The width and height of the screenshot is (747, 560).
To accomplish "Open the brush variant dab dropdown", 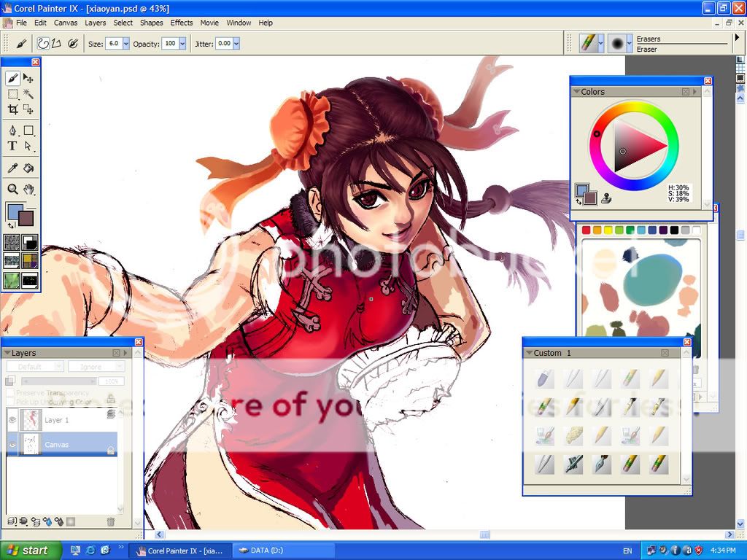I will [x=630, y=43].
